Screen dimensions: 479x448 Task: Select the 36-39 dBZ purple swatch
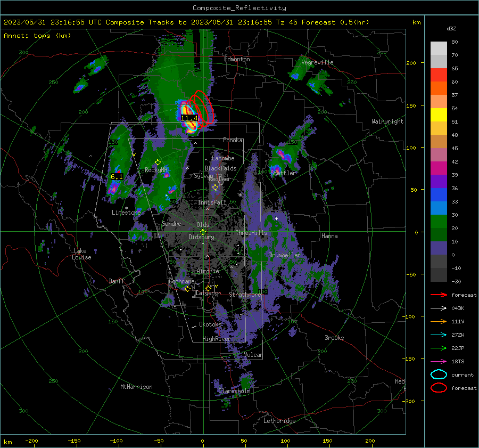tap(439, 182)
